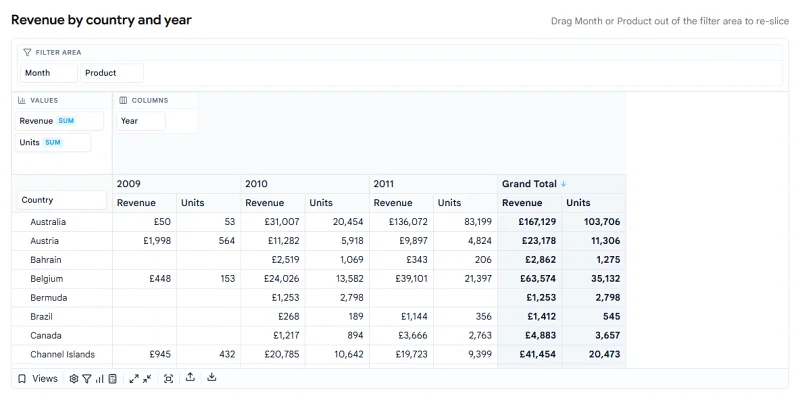
Task: Click the download arrow icon
Action: 212,378
